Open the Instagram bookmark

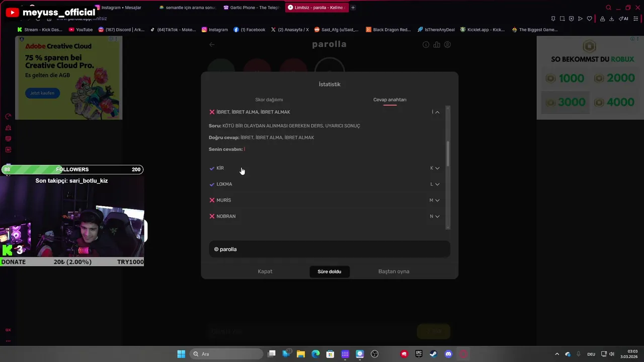(x=215, y=30)
